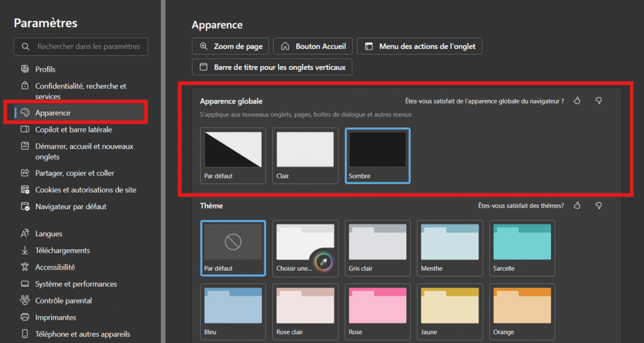
Task: Thumbs up for Apparence globale feedback
Action: (x=577, y=101)
